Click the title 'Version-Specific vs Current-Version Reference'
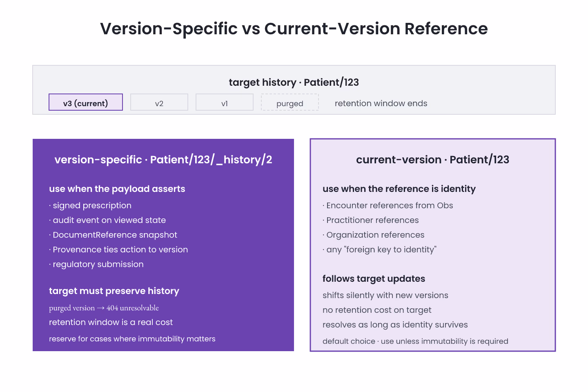The height and width of the screenshot is (392, 588). pos(294,29)
